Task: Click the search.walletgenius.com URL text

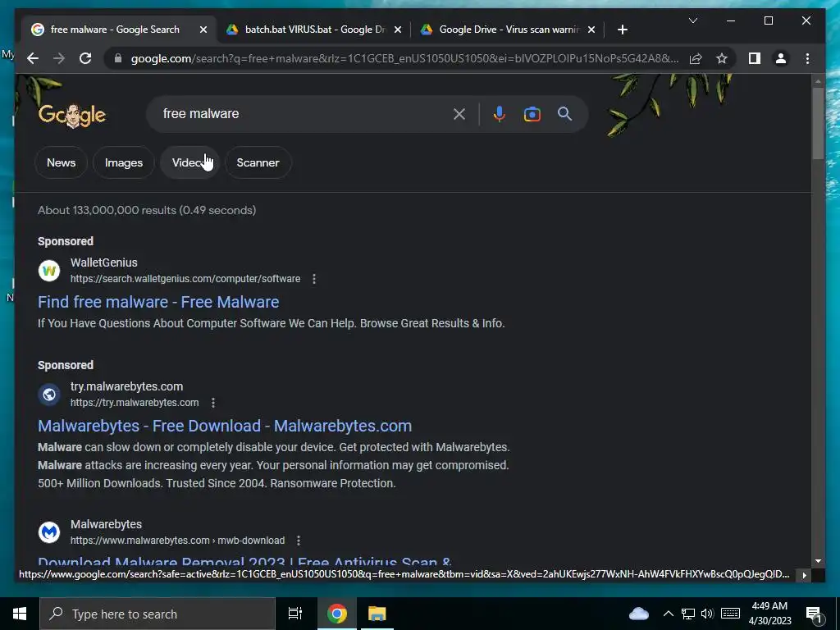Action: pos(185,279)
